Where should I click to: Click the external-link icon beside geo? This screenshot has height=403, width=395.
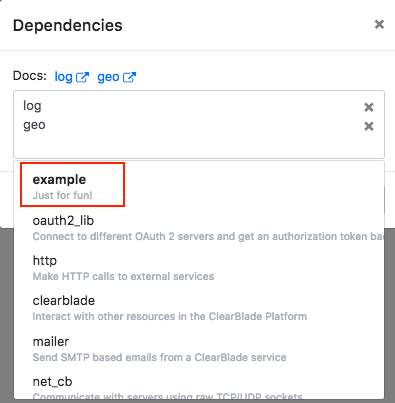pyautogui.click(x=129, y=77)
